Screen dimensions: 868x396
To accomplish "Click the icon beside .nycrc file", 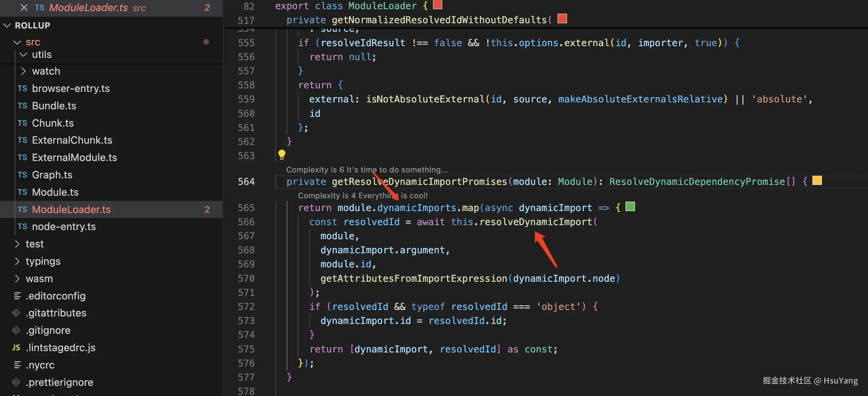I will coord(18,365).
